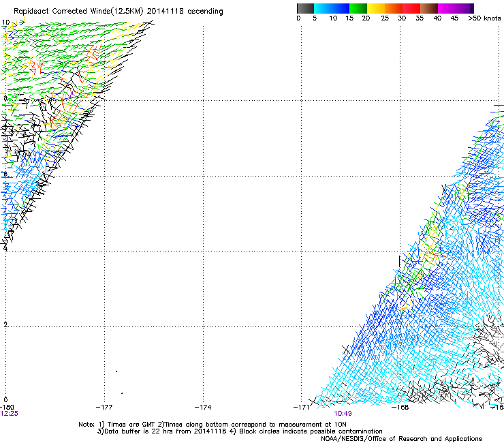504x443 pixels.
Task: Click the longitude label '-171'
Action: click(302, 408)
